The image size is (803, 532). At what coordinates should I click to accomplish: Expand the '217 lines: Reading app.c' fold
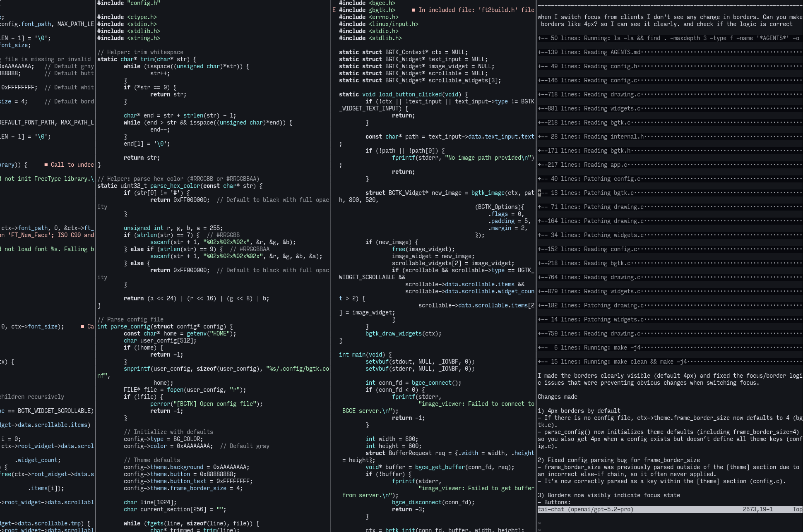[670, 165]
